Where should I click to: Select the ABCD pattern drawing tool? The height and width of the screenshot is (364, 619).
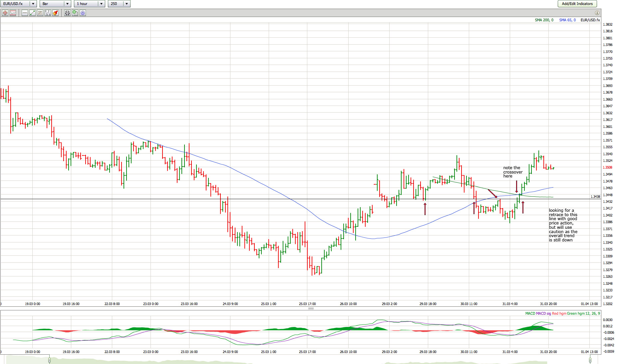click(48, 13)
